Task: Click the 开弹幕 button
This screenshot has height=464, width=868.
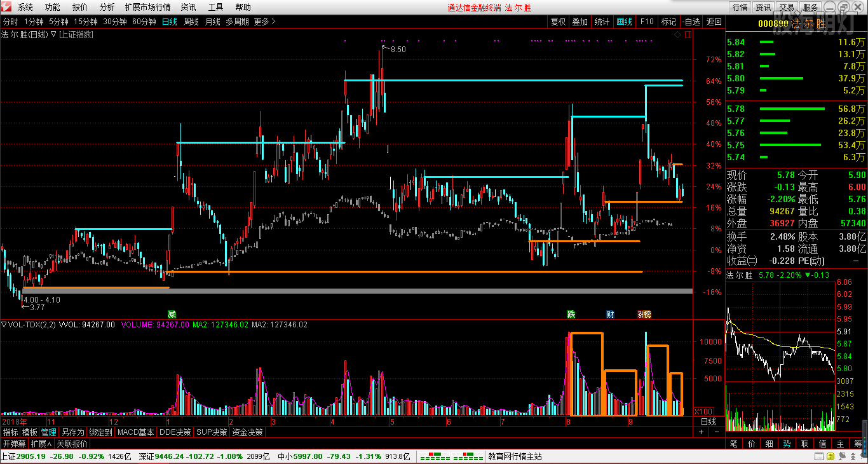Action: point(14,444)
